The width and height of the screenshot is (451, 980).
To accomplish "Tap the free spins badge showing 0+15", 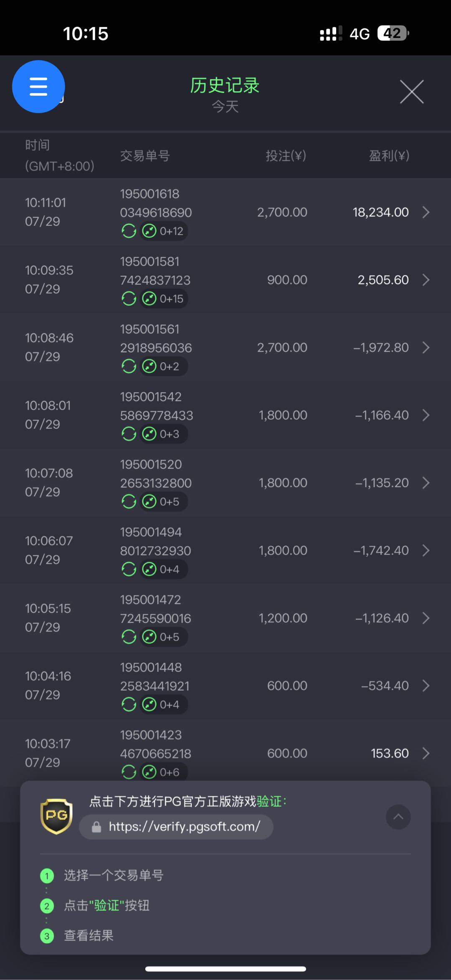I will (164, 299).
